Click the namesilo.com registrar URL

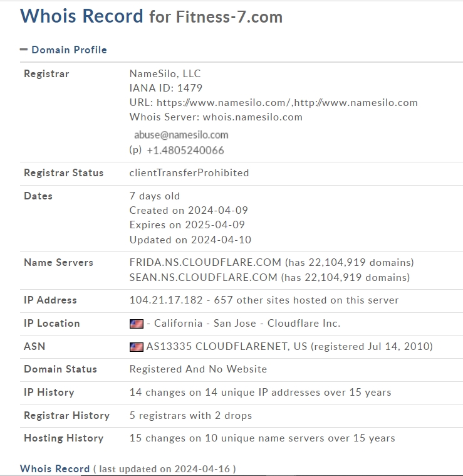(287, 103)
